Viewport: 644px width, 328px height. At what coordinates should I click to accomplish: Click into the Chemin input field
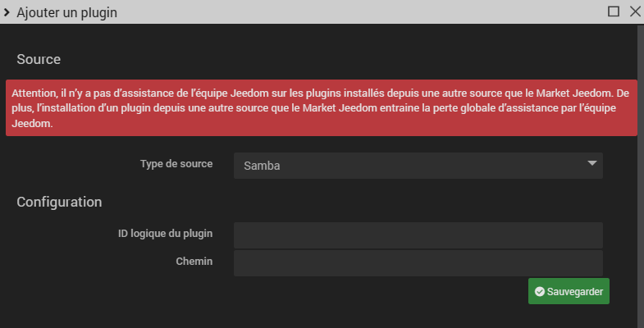click(418, 262)
